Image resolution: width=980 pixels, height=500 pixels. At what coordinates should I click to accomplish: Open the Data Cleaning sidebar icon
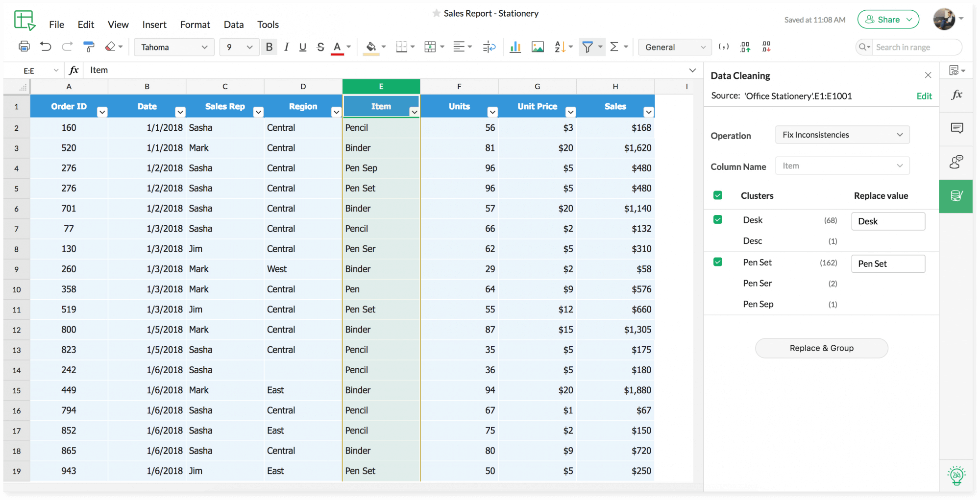click(x=955, y=196)
